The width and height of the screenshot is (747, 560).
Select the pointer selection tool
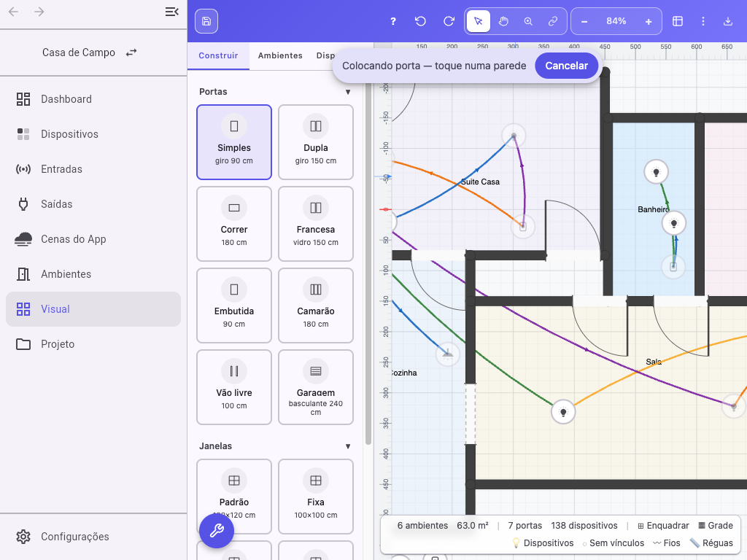[x=479, y=21]
